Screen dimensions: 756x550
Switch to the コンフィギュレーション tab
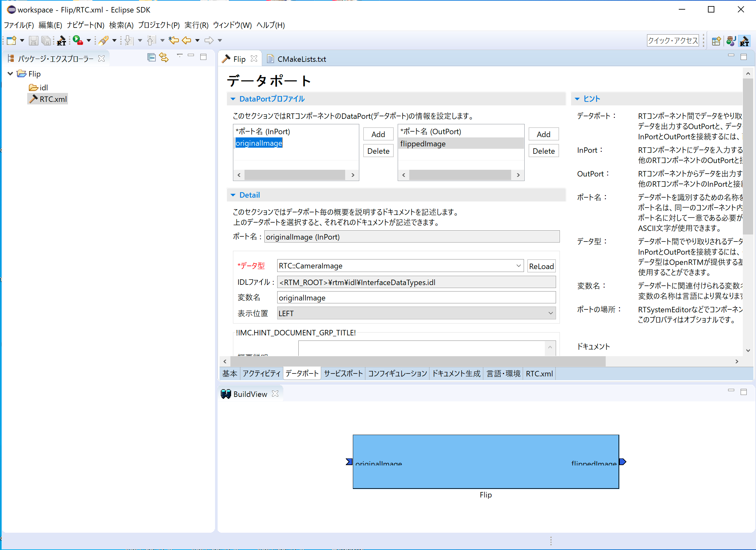tap(397, 374)
